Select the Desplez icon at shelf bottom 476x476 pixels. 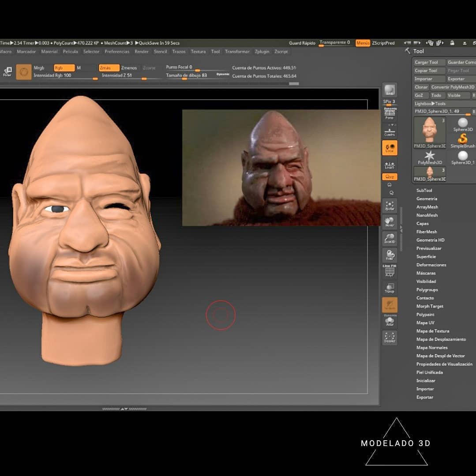click(x=390, y=337)
